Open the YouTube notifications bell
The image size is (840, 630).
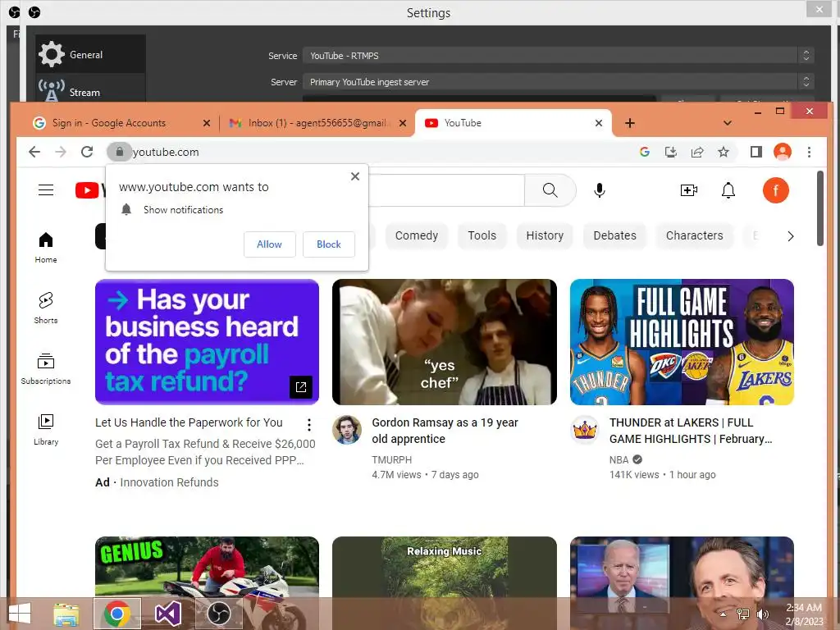pos(728,190)
